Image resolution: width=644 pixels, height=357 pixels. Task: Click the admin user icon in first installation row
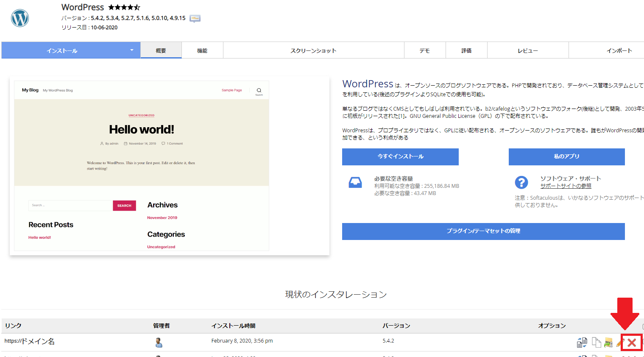[x=159, y=342]
